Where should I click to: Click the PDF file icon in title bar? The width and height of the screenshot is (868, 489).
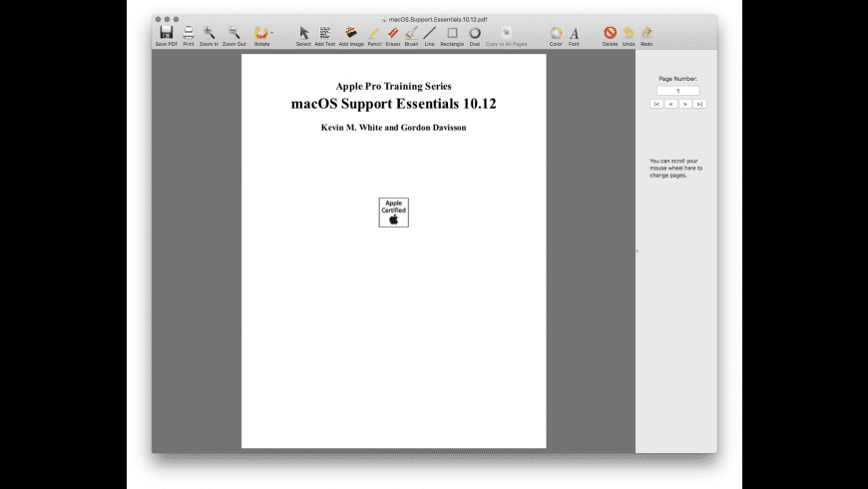point(383,19)
